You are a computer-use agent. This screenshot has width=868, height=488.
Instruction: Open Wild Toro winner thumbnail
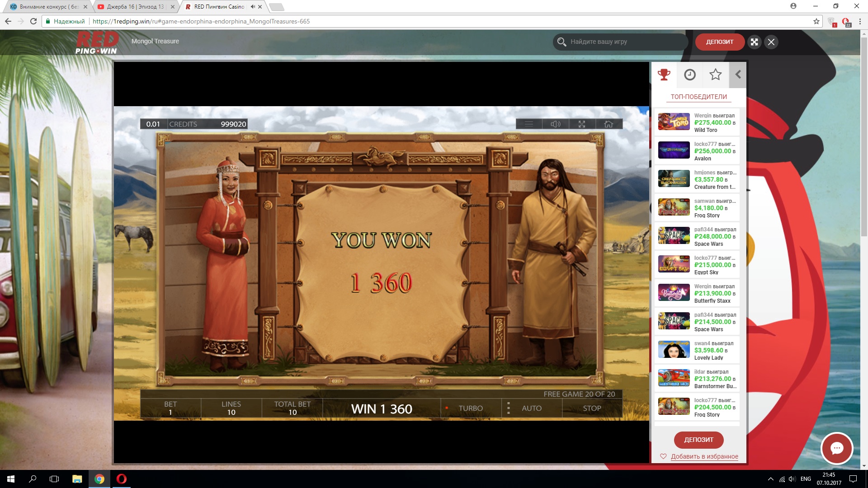[674, 122]
